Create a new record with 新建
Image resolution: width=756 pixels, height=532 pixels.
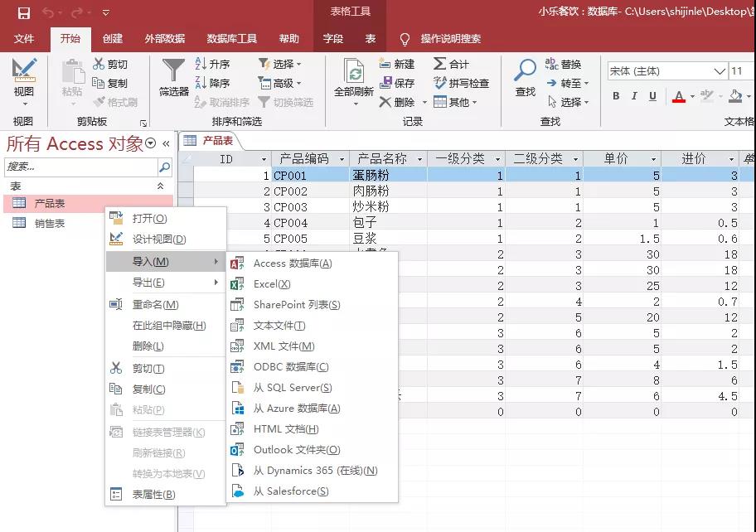tap(396, 64)
